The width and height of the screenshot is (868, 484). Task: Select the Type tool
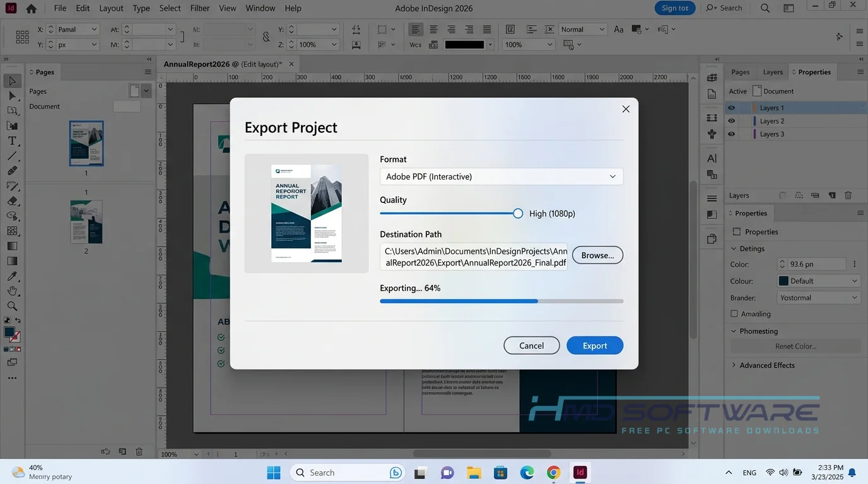(12, 141)
